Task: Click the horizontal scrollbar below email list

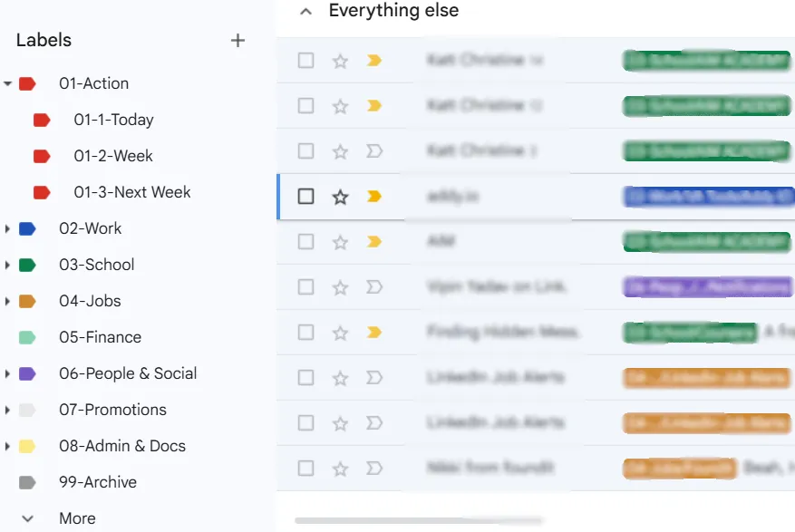Action: tap(418, 520)
